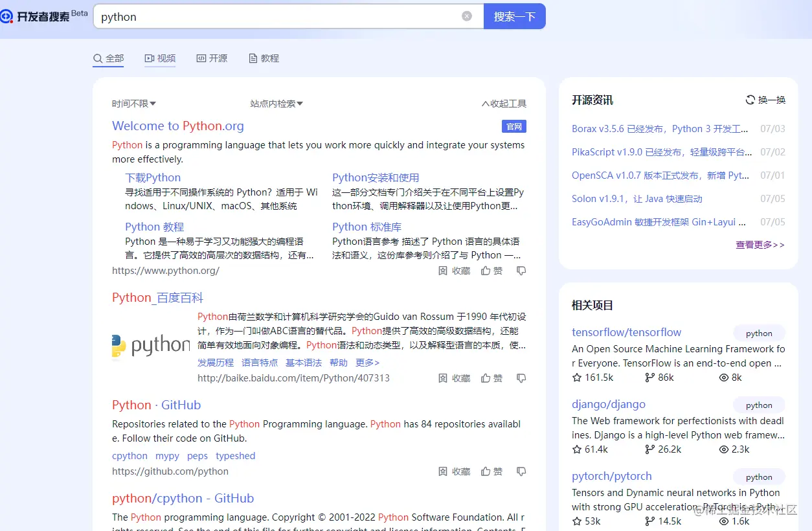This screenshot has height=531, width=812.
Task: Refresh 开源资讯 with 换一换
Action: (765, 100)
